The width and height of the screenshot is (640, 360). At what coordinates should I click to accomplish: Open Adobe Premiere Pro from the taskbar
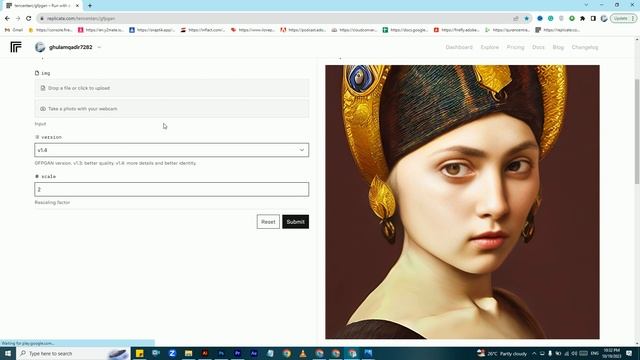click(238, 353)
